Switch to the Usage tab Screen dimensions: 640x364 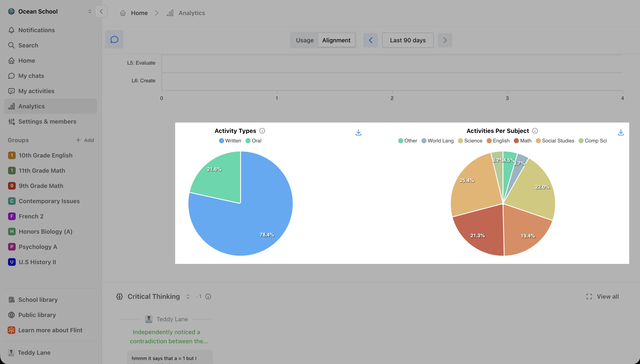pyautogui.click(x=305, y=40)
